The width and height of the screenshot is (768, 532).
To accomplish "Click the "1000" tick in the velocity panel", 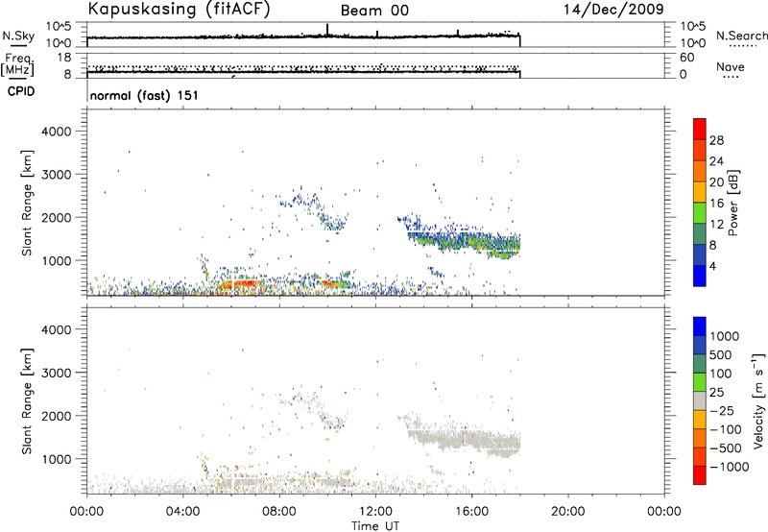I will click(x=56, y=459).
